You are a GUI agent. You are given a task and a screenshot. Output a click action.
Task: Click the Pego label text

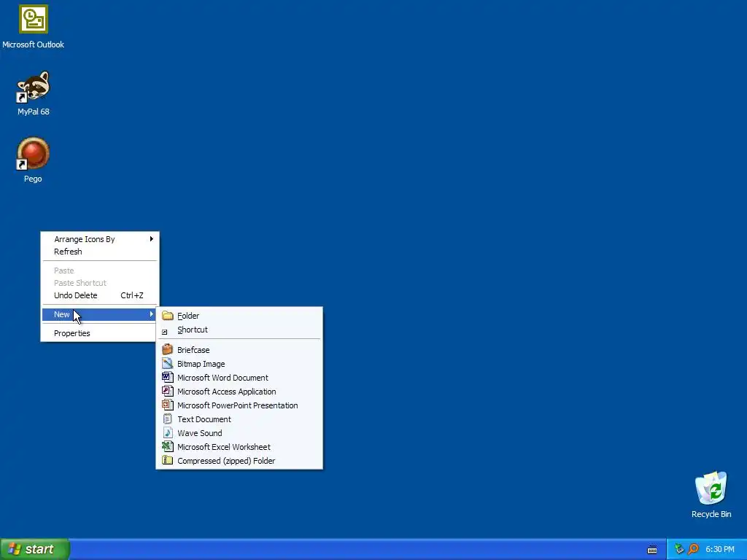[33, 179]
